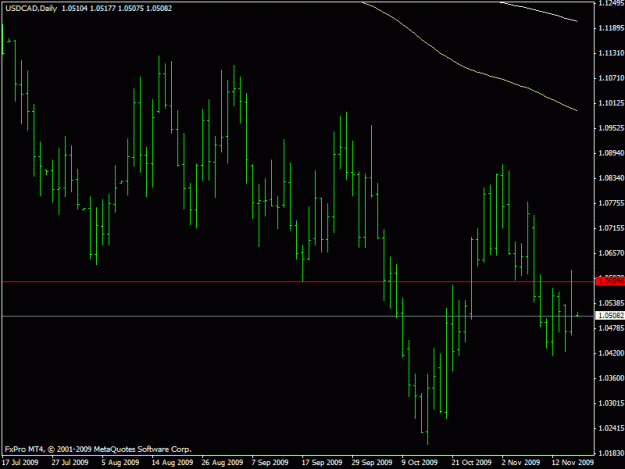This screenshot has width=625, height=469.
Task: Click the 17 Sep 2009 date label
Action: 322,462
